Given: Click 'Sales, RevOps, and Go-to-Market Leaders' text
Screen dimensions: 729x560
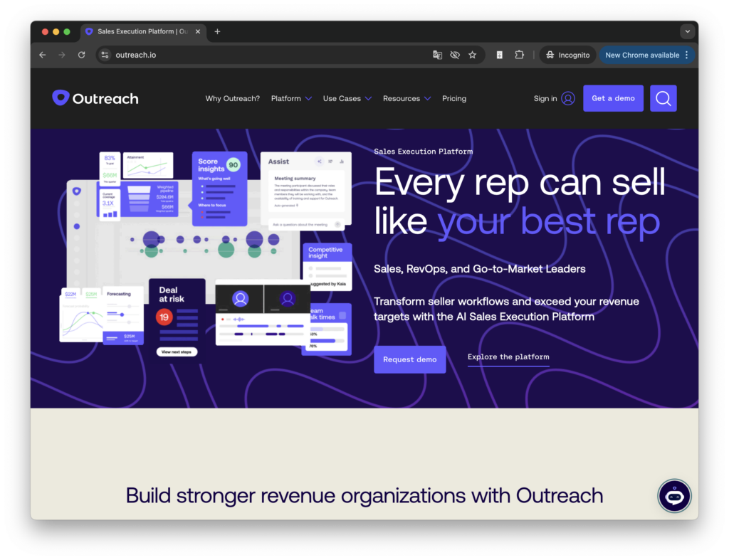Looking at the screenshot, I should pyautogui.click(x=479, y=268).
